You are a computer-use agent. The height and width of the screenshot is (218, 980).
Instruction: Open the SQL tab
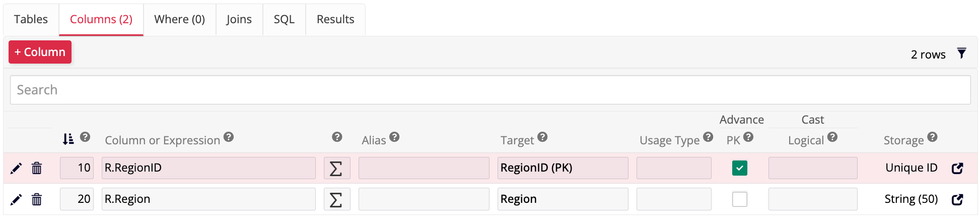[x=284, y=19]
